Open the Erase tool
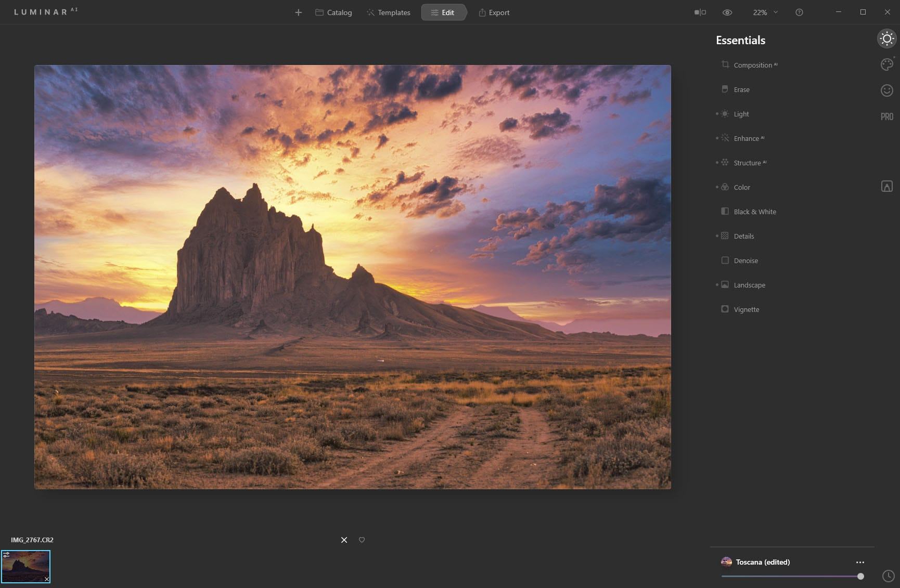Viewport: 900px width, 588px height. (741, 89)
